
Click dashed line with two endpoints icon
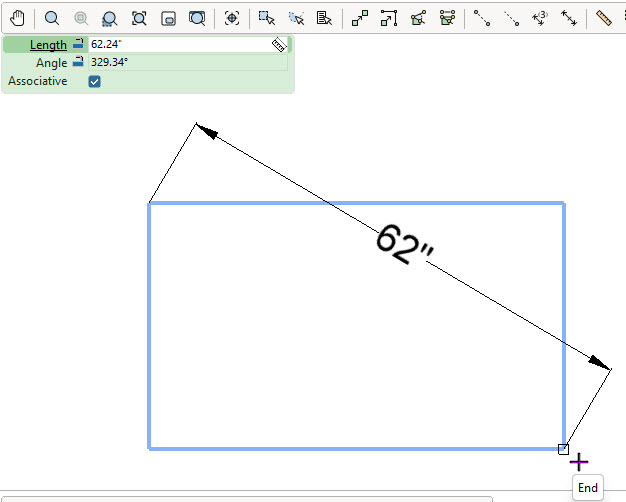coord(482,18)
